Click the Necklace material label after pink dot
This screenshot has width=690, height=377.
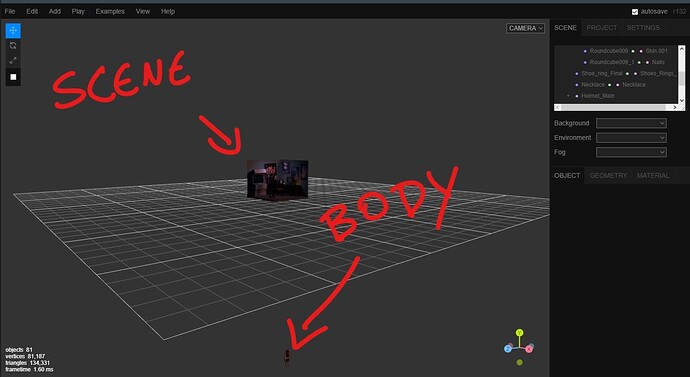(x=634, y=84)
